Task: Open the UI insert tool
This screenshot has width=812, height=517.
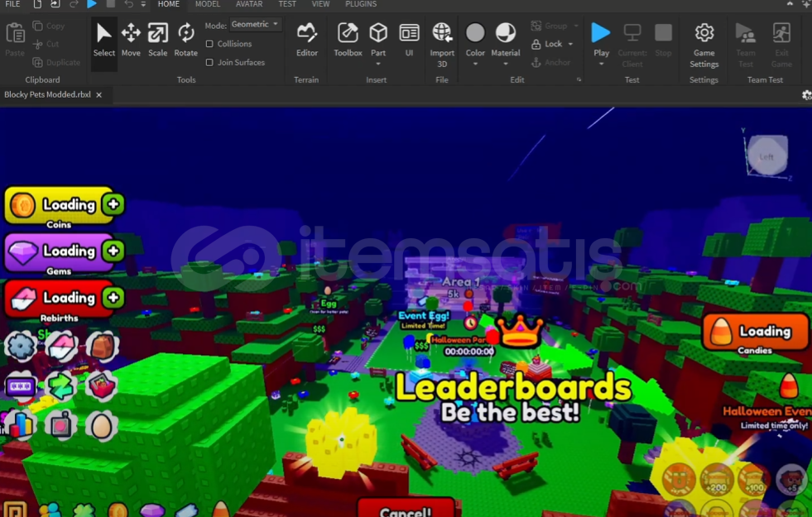Action: pyautogui.click(x=409, y=41)
